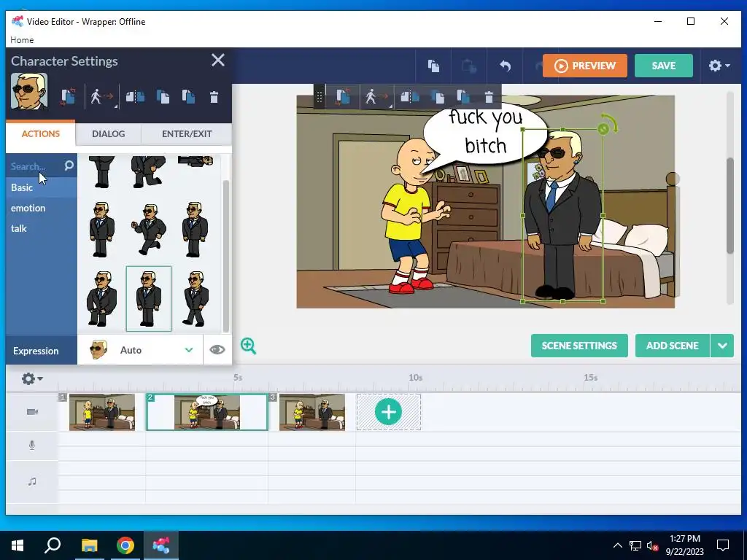Click the muted volume tray icon
This screenshot has height=560, width=747.
652,545
